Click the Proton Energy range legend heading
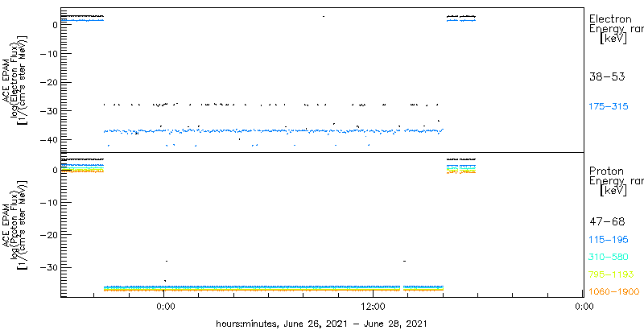Screen dimensions: 644x330 616,181
